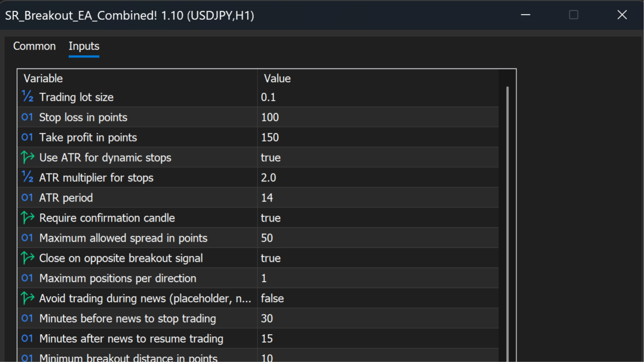644x362 pixels.
Task: Toggle Close on opposite breakout signal value
Action: click(270, 258)
